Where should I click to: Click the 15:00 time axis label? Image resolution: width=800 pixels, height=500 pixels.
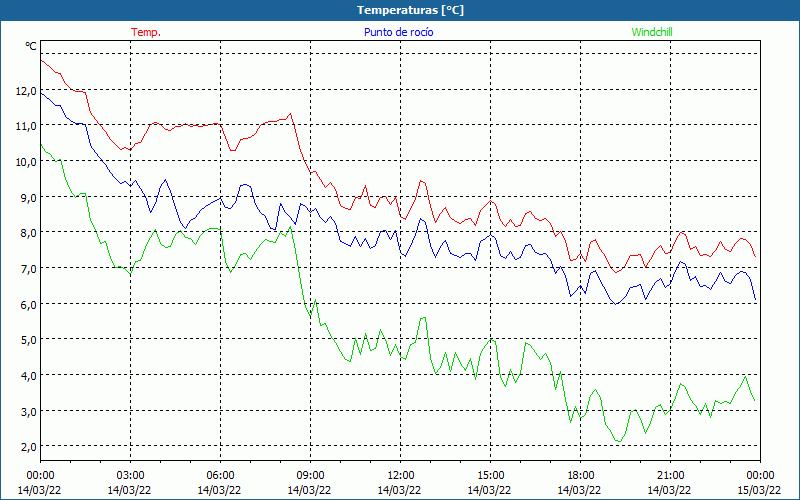click(x=490, y=476)
